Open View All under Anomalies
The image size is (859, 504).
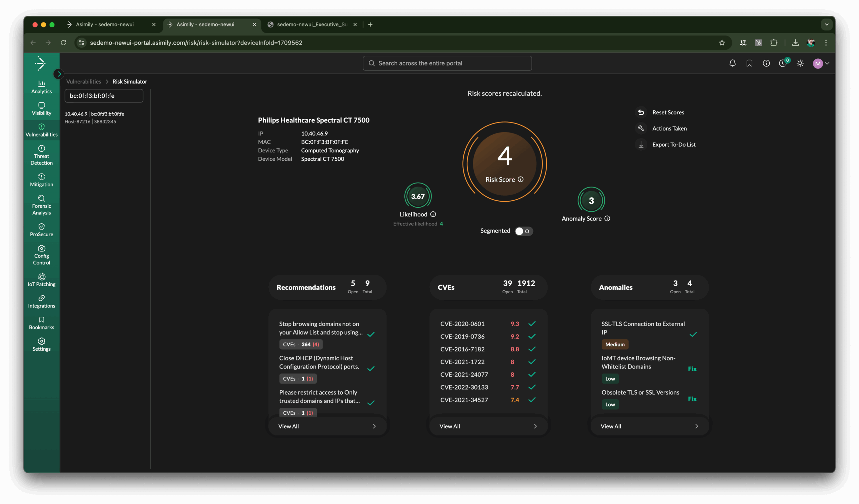click(x=649, y=426)
